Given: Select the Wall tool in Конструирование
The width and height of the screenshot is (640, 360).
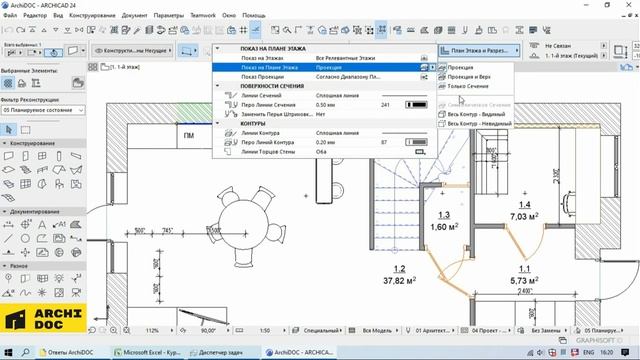Looking at the screenshot, I should [x=8, y=156].
